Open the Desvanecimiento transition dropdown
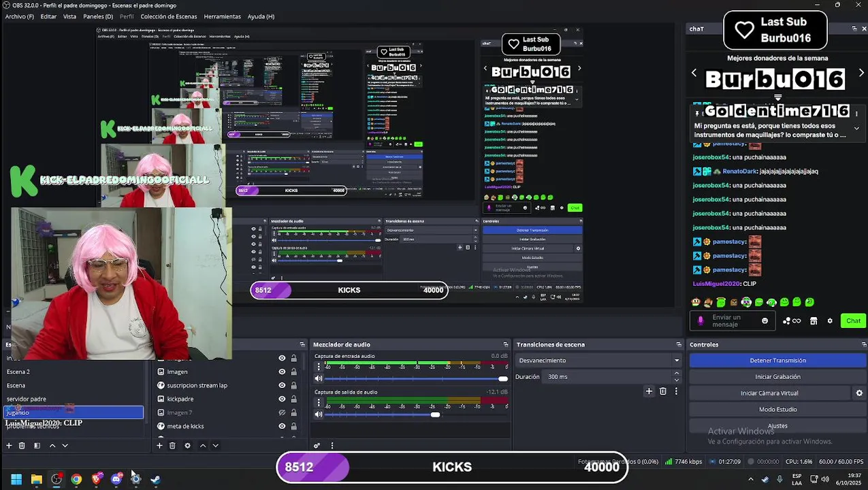868x490 pixels. [x=599, y=361]
